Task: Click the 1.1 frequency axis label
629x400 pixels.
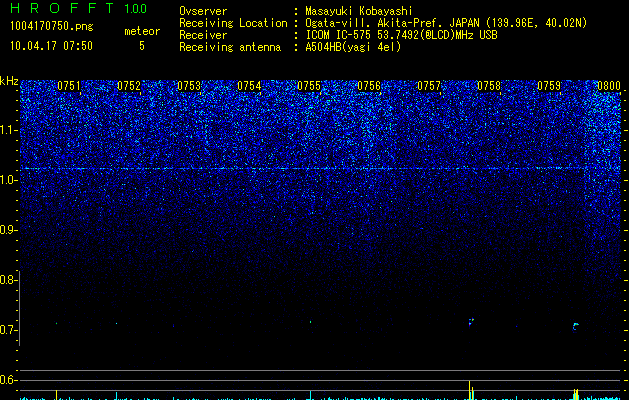Action: (7, 130)
